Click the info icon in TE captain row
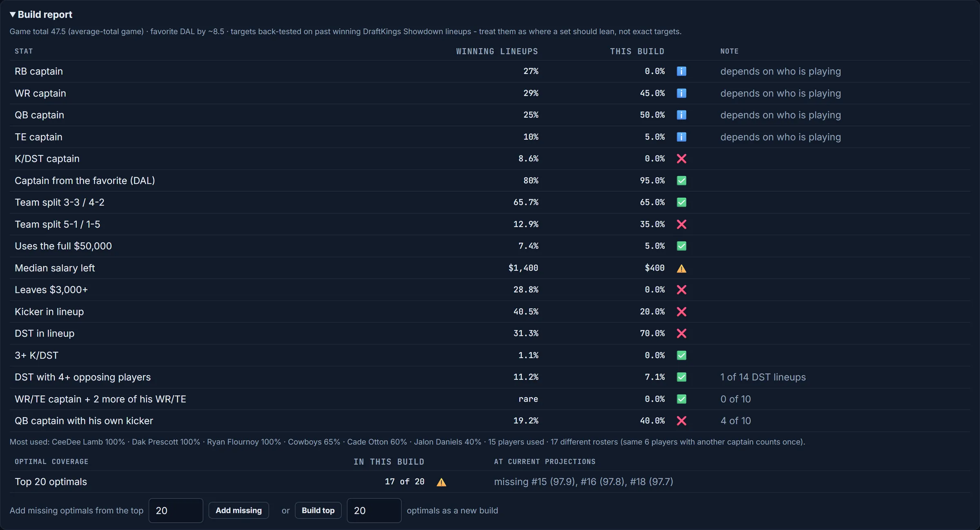 (x=681, y=137)
